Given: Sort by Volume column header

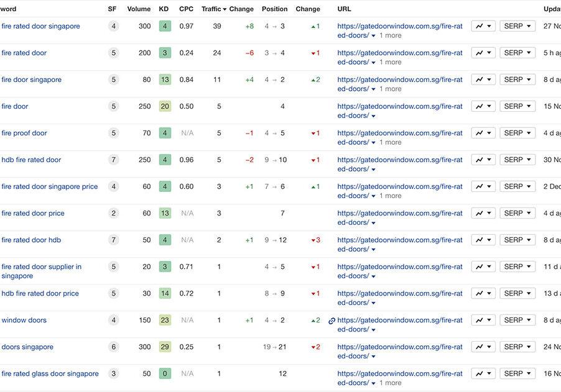Looking at the screenshot, I should pos(139,9).
